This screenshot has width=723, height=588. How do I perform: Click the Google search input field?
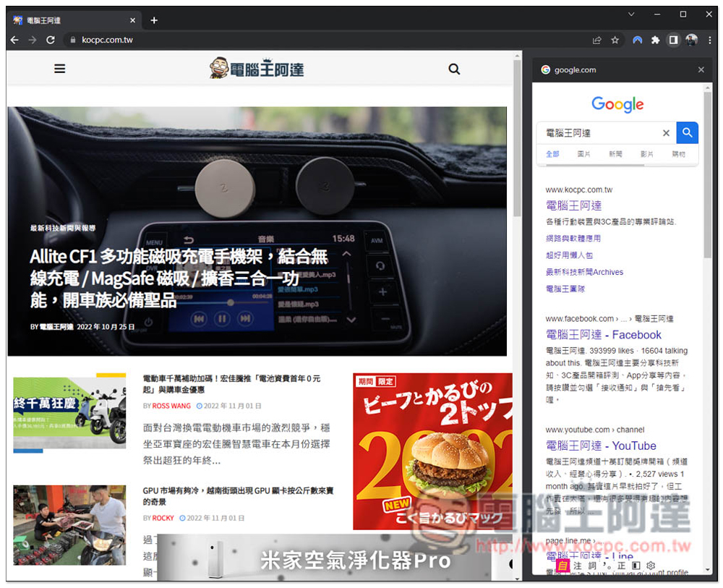point(600,133)
